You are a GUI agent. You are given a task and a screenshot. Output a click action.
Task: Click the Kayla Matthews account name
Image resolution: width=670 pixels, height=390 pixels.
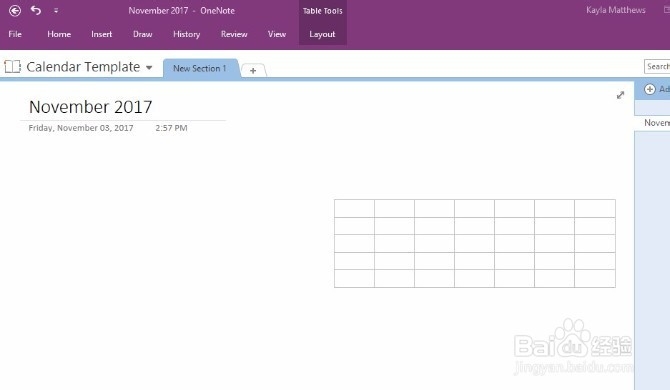click(x=616, y=10)
